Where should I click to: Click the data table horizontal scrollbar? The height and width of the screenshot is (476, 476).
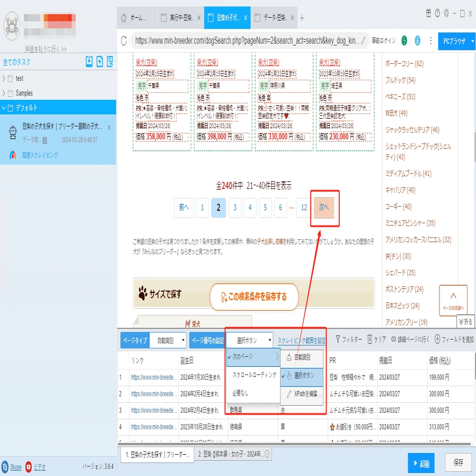pyautogui.click(x=294, y=444)
